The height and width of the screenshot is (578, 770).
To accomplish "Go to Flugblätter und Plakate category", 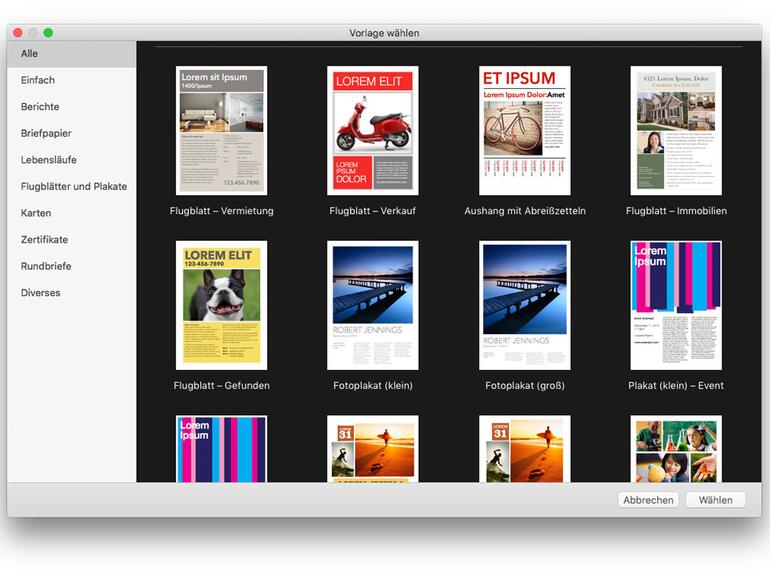I will 74,187.
